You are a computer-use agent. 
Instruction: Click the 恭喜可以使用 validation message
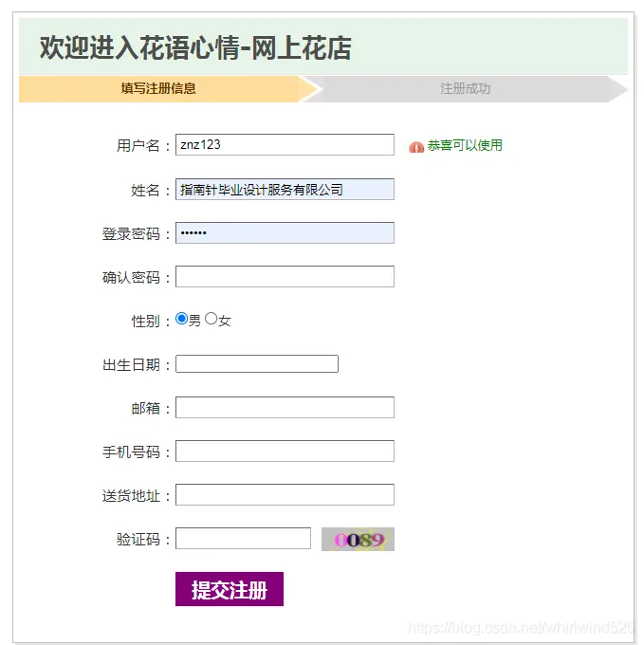point(465,145)
